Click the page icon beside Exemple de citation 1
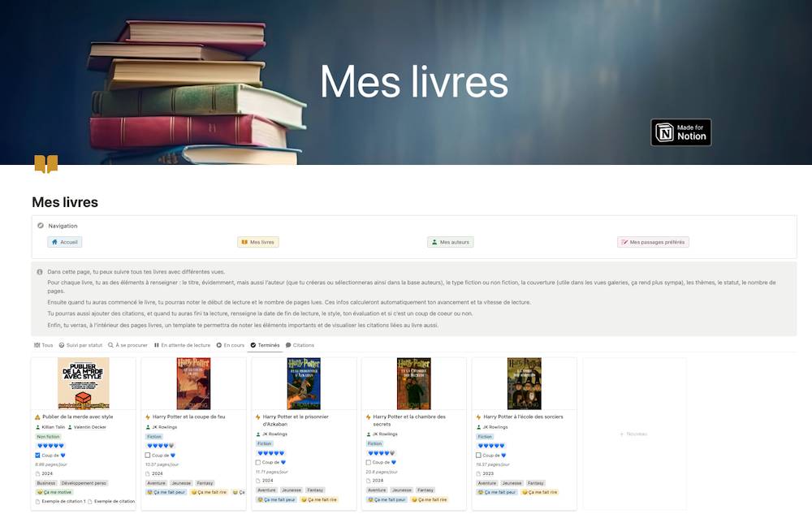The image size is (812, 514). click(x=38, y=502)
